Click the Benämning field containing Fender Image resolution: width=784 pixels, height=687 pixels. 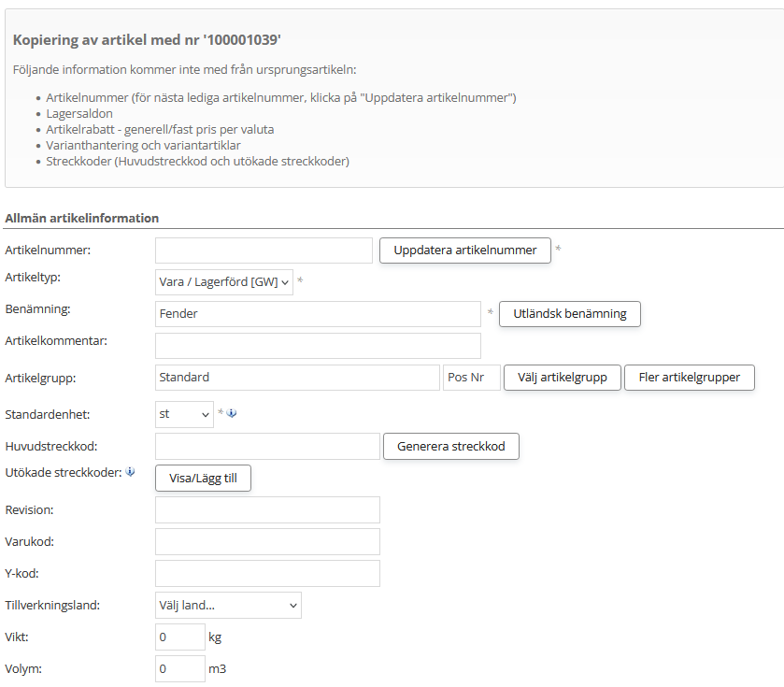pos(318,314)
